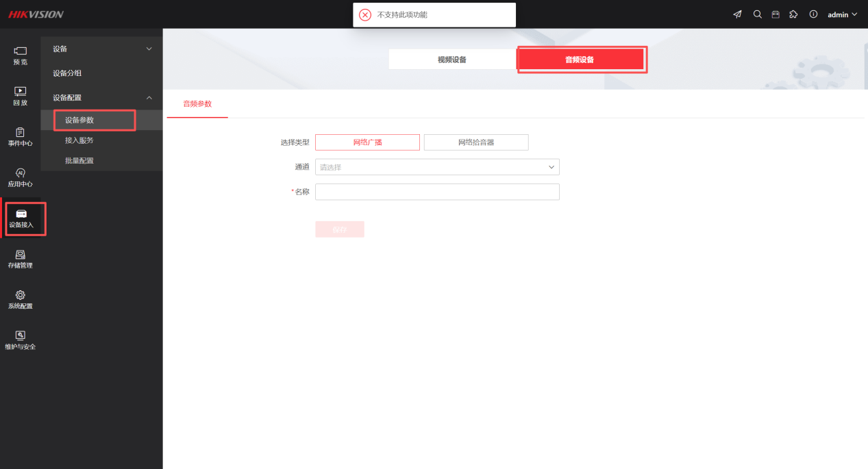
Task: Open 应用中心 in the sidebar
Action: [21, 177]
